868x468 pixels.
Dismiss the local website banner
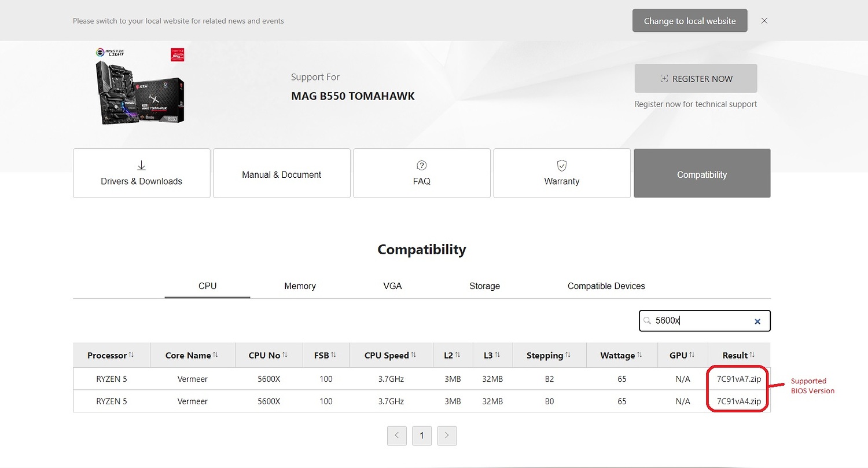coord(764,21)
